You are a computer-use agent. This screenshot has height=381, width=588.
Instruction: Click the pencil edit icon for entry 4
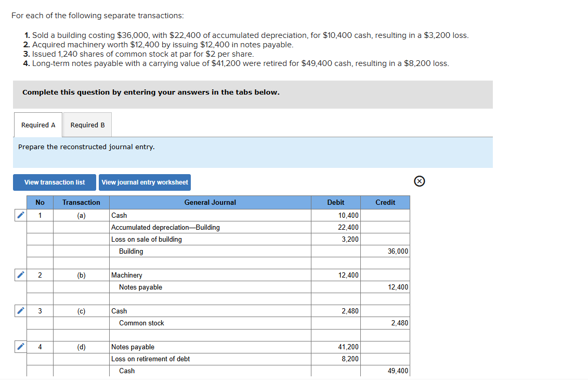(20, 347)
